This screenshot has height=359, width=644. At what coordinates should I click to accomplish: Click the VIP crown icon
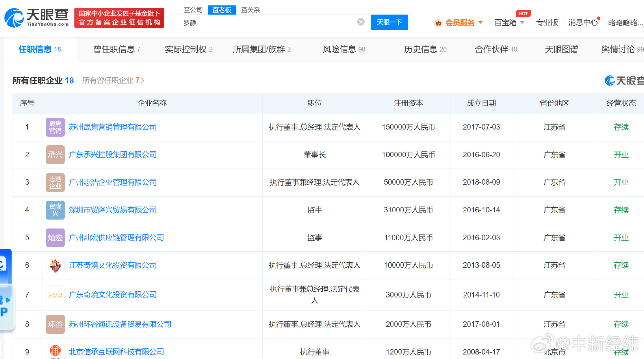(x=438, y=23)
